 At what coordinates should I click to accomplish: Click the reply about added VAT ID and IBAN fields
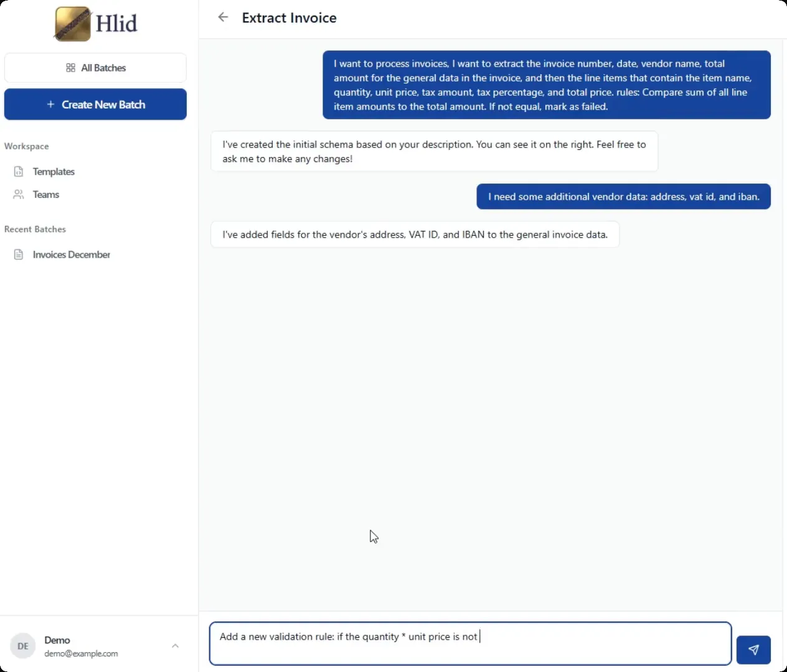(415, 235)
